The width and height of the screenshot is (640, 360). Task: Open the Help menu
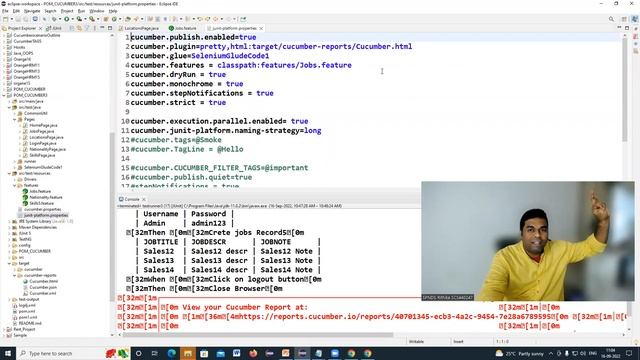(x=113, y=11)
